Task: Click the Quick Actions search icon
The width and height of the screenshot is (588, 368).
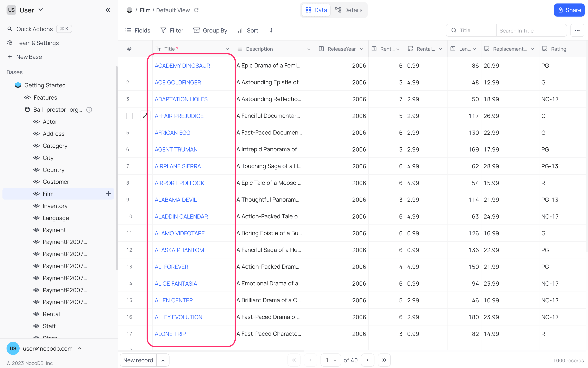Action: coord(10,29)
